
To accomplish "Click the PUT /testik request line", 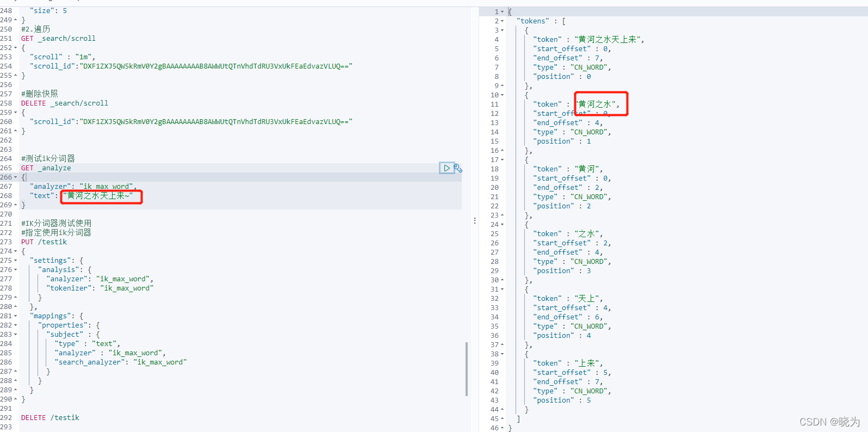I will [x=44, y=242].
